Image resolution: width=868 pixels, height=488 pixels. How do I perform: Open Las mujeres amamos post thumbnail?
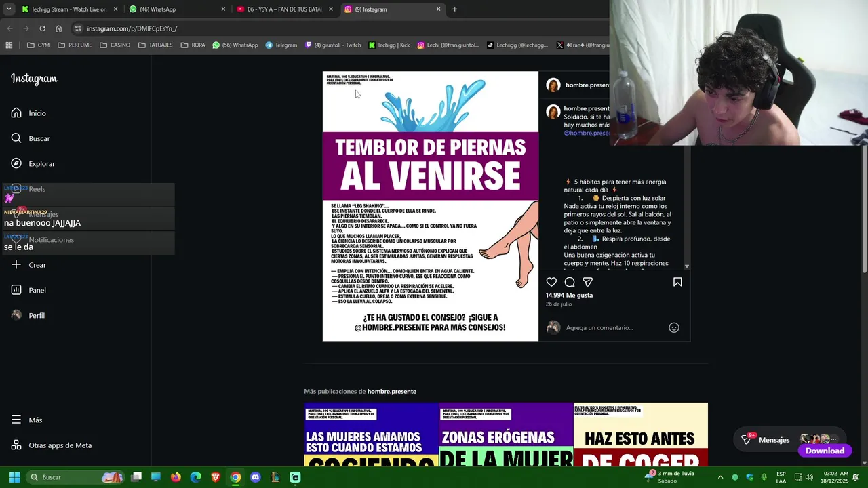click(x=371, y=434)
